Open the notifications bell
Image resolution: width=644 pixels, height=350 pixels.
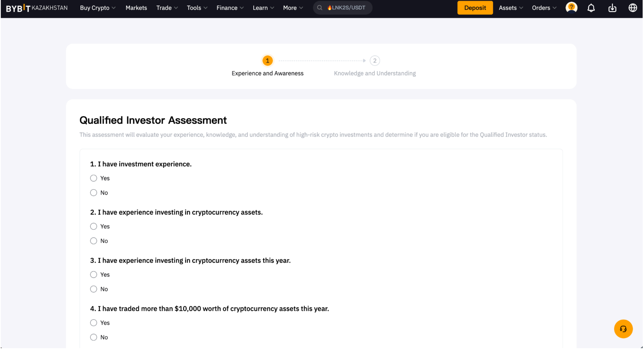pyautogui.click(x=591, y=8)
